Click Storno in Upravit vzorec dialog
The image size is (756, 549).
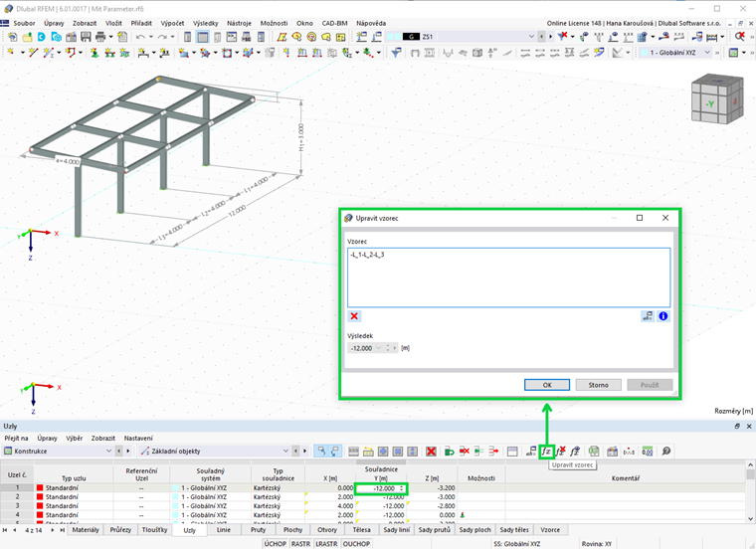click(599, 385)
